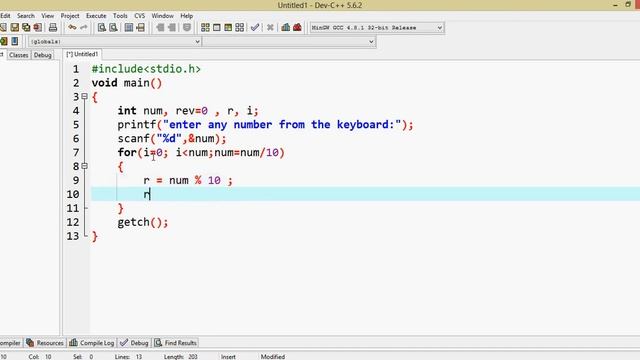Collapse the code fold at line 3
Viewport: 640px width, 360px height.
point(84,97)
